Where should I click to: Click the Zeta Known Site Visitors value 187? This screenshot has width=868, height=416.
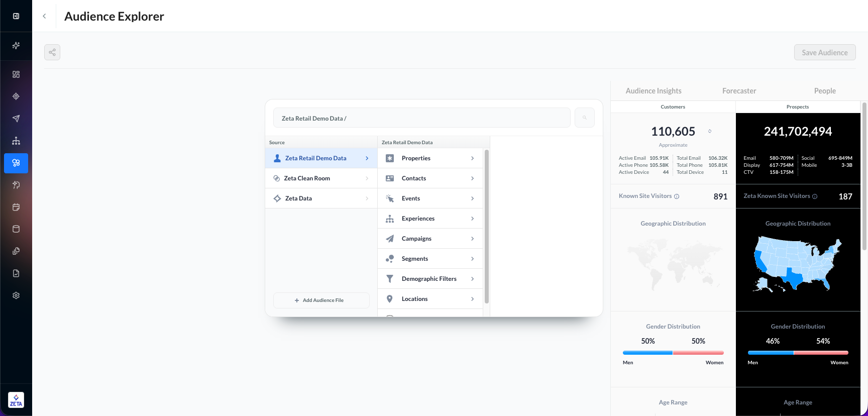845,196
